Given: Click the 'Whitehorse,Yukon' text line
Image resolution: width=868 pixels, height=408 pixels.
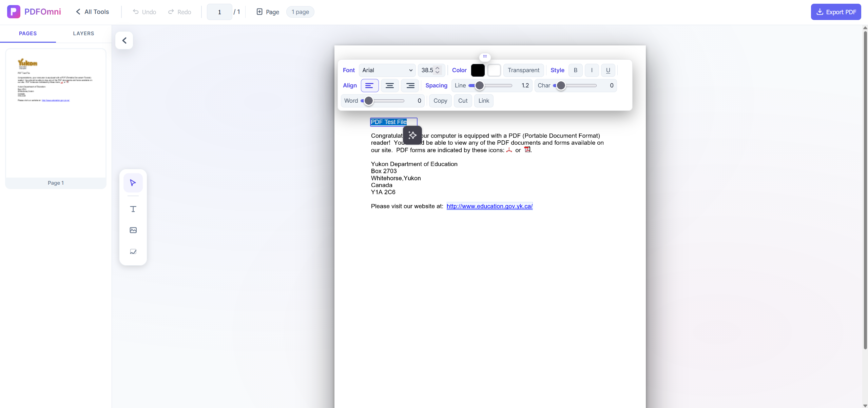Looking at the screenshot, I should click(396, 178).
